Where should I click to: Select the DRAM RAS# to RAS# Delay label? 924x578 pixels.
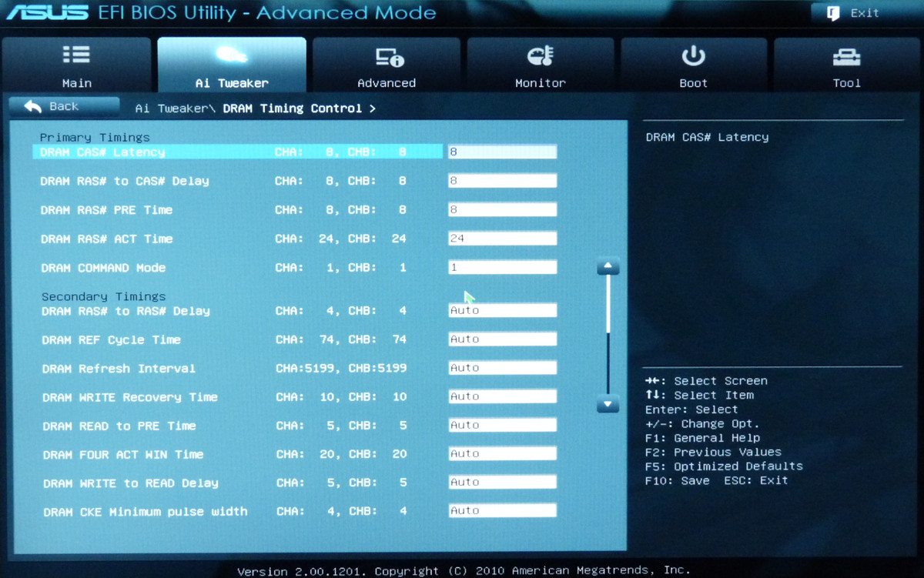click(x=126, y=311)
